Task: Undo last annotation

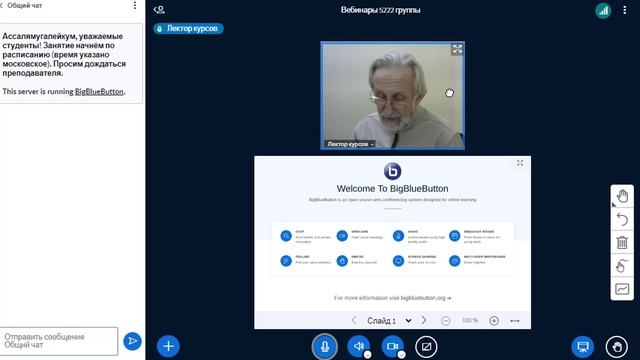Action: (622, 220)
